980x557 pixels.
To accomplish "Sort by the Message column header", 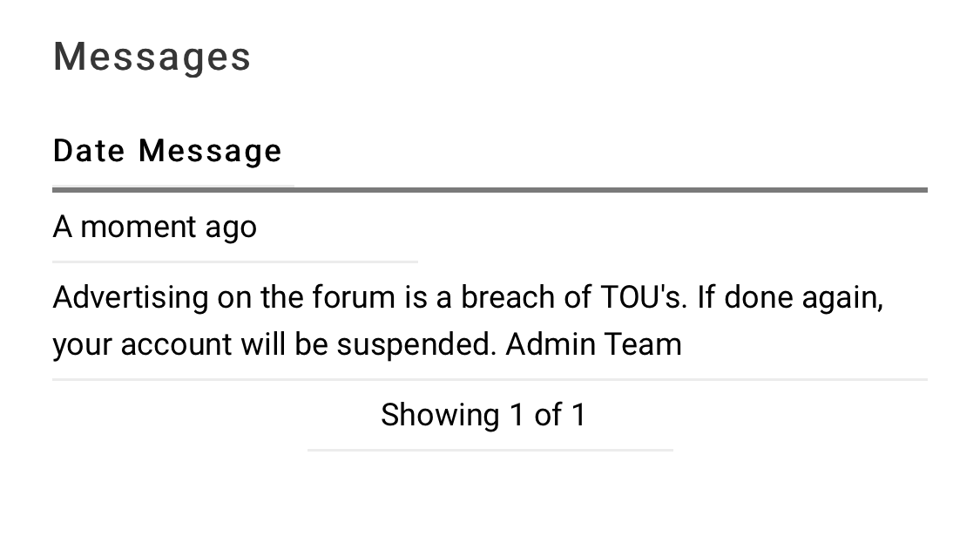I will tap(210, 151).
